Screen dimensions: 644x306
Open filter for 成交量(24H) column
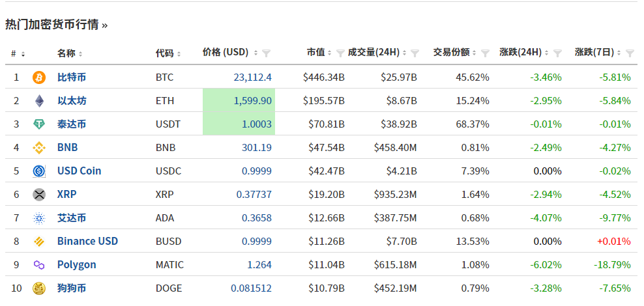(x=414, y=53)
